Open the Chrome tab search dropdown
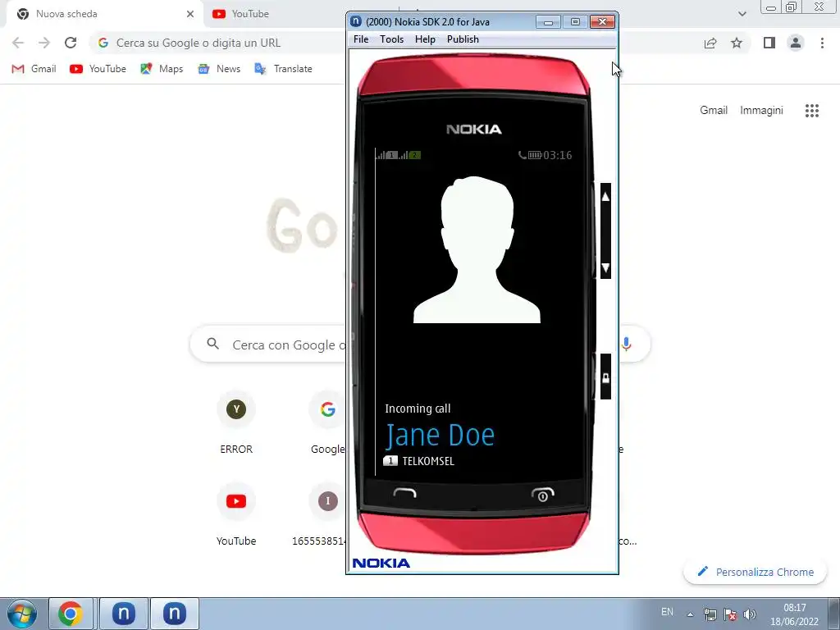The height and width of the screenshot is (630, 840). 742,14
